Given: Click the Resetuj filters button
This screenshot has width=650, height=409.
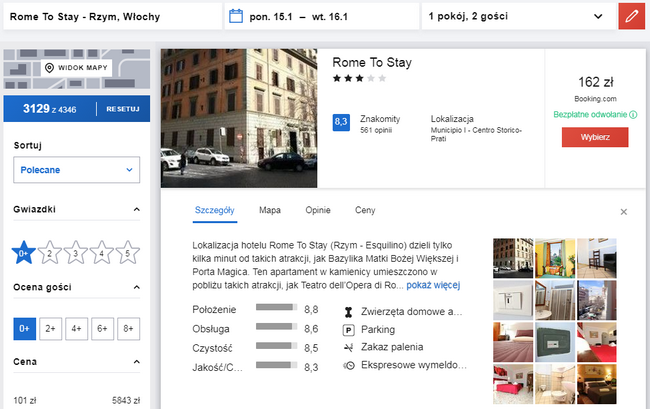Looking at the screenshot, I should point(123,109).
